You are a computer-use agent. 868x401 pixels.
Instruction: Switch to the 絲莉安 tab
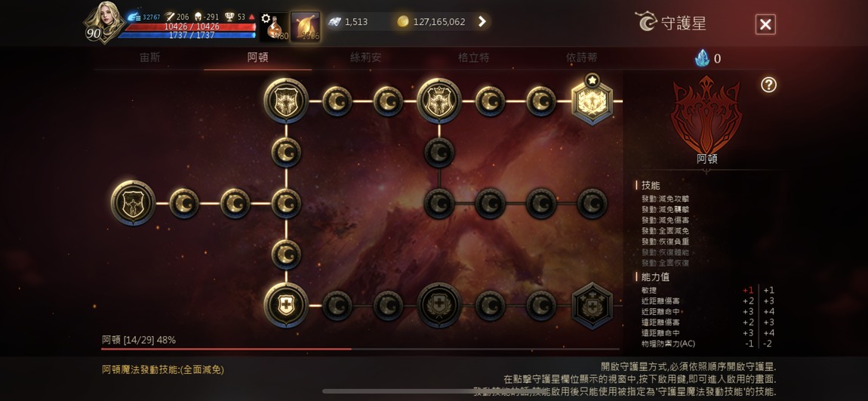[365, 57]
